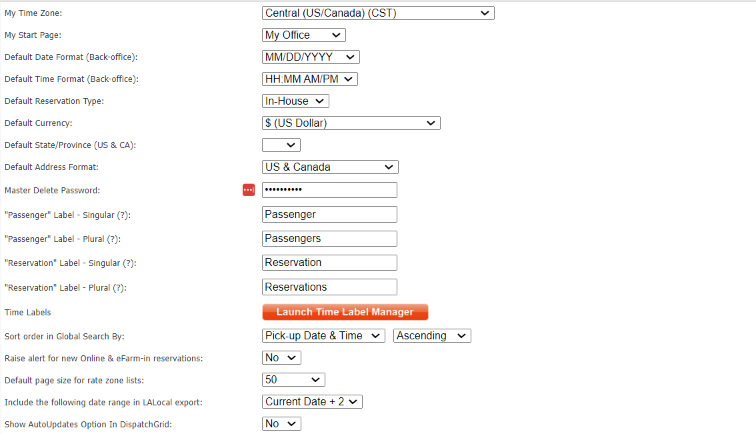Screen dimensions: 756x434
Task: Change the Default Date Format dropdown
Action: point(310,57)
